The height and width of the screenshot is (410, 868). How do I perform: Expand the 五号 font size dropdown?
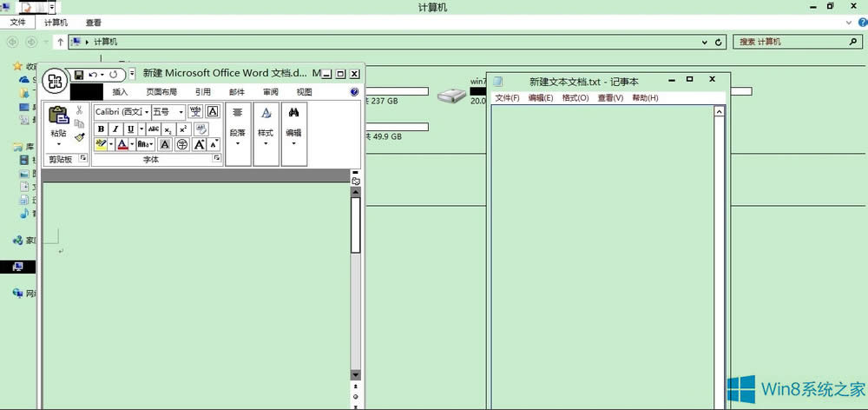(x=181, y=112)
